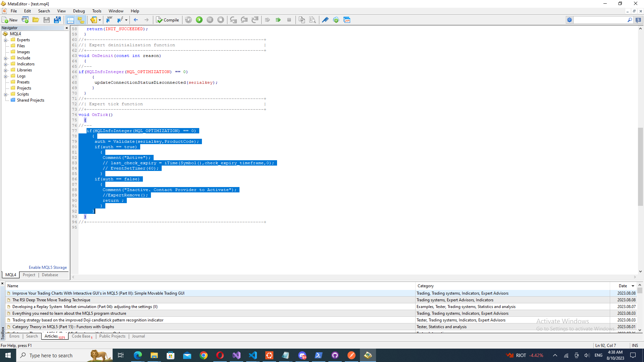
Task: Click the Save All icon
Action: pyautogui.click(x=57, y=20)
